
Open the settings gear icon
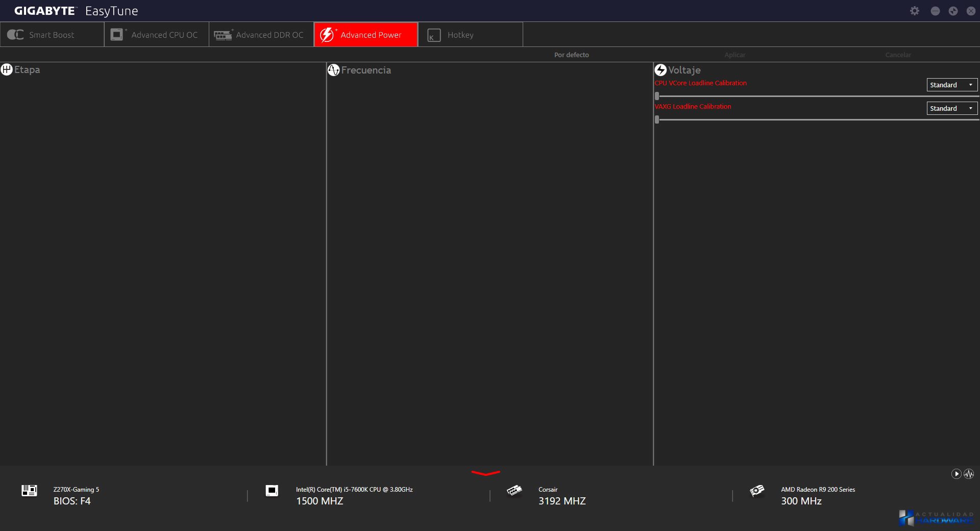point(914,11)
